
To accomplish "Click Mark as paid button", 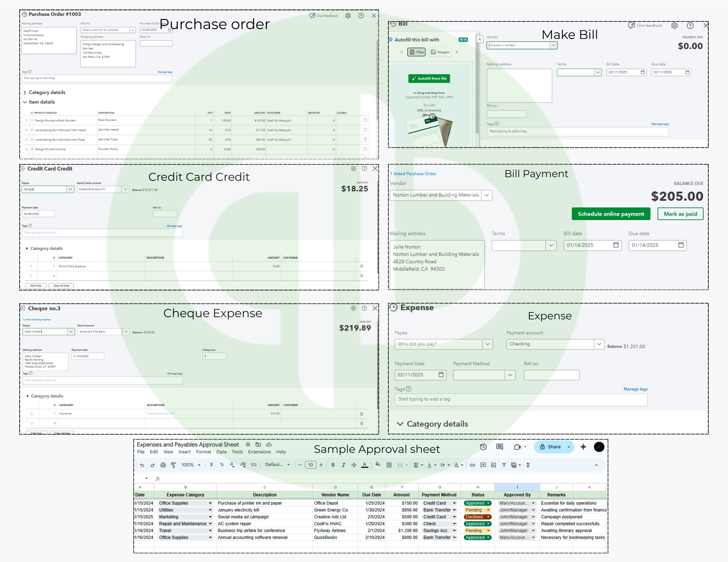I will tap(680, 214).
